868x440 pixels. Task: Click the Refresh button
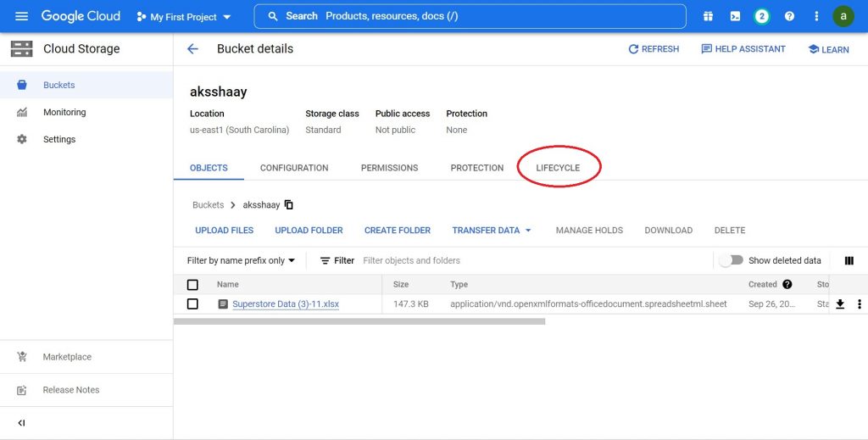tap(654, 48)
